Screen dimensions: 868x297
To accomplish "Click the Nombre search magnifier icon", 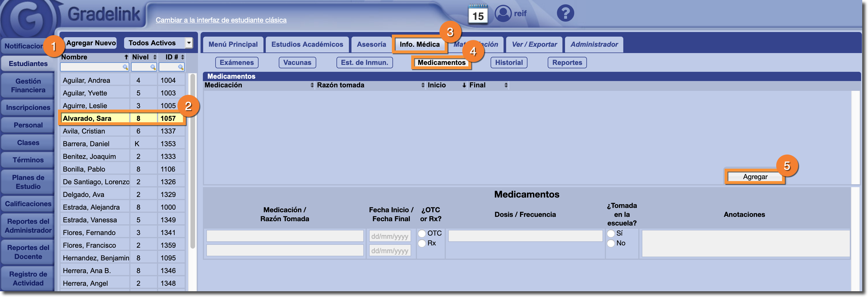I will 125,67.
